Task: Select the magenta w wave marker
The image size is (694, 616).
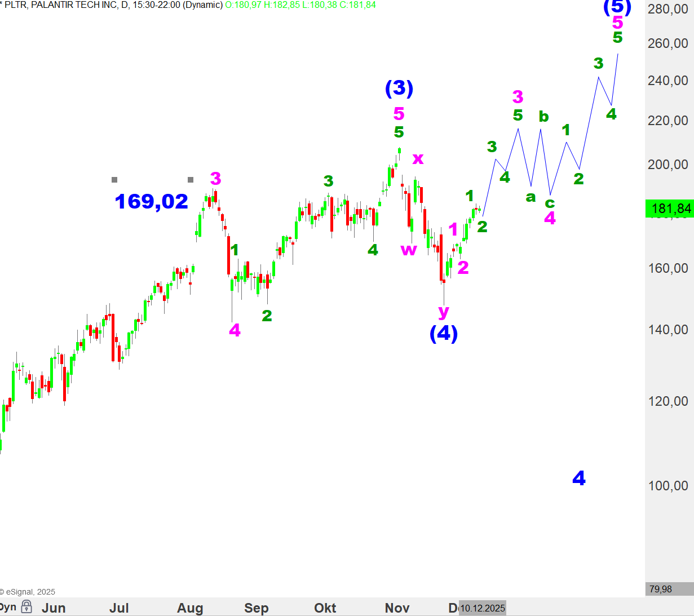Action: click(408, 250)
